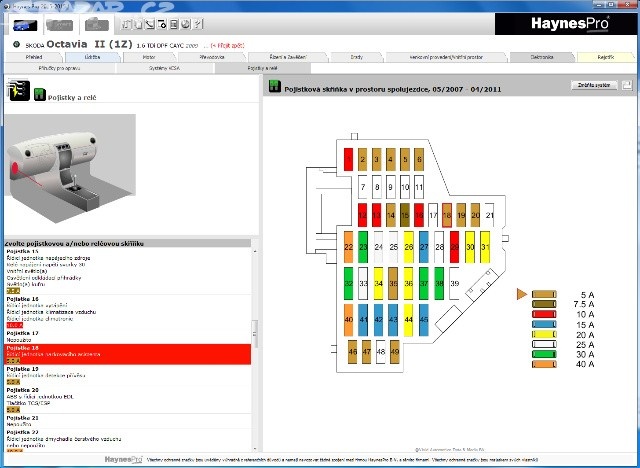Viewport: 640px width, 468px height.
Task: Select orange fuse 40 in the diagram
Action: point(348,320)
